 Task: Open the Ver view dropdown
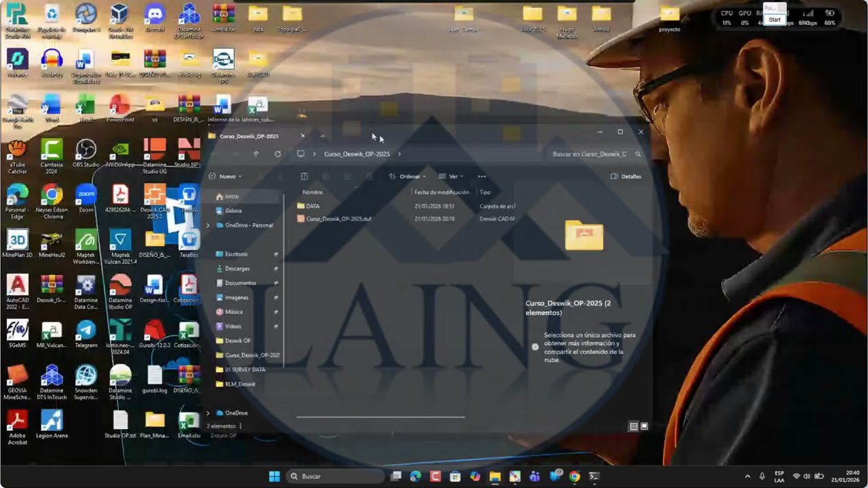[452, 176]
